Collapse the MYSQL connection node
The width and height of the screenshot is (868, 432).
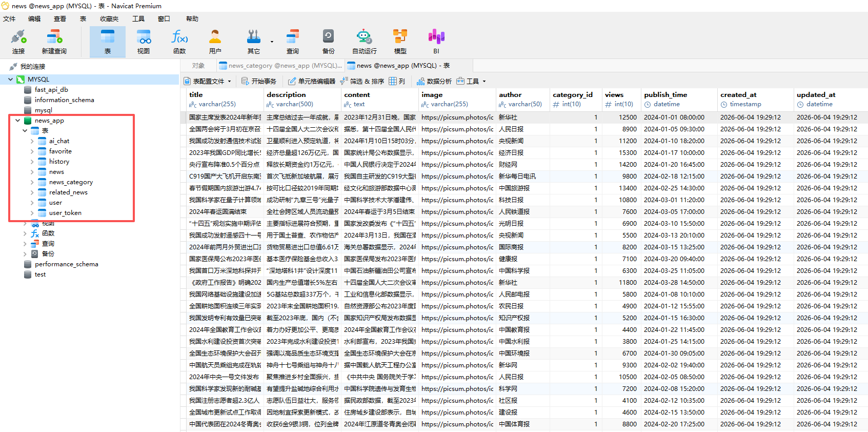[x=11, y=80]
